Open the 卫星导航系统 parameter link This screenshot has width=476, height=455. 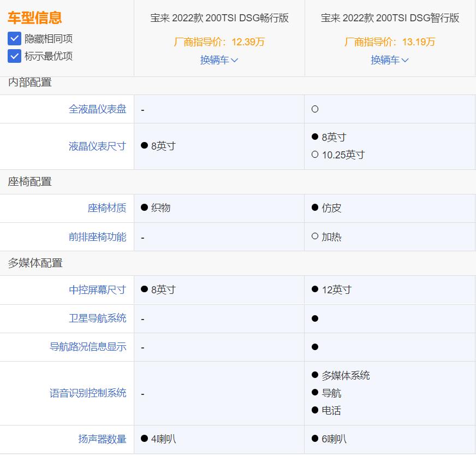97,318
